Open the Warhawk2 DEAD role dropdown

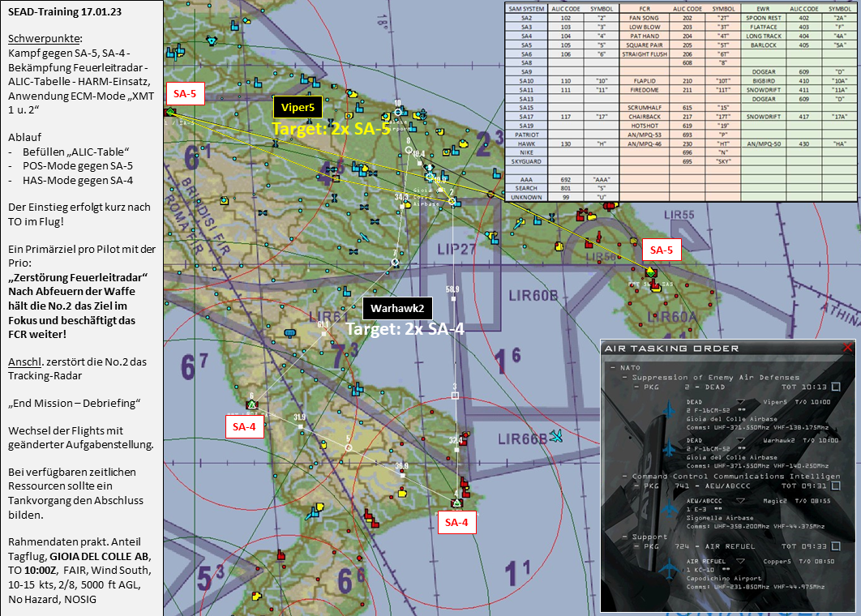pos(741,440)
